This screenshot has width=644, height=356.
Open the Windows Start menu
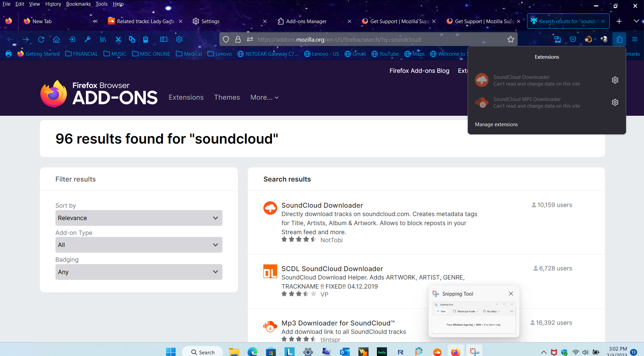click(171, 352)
